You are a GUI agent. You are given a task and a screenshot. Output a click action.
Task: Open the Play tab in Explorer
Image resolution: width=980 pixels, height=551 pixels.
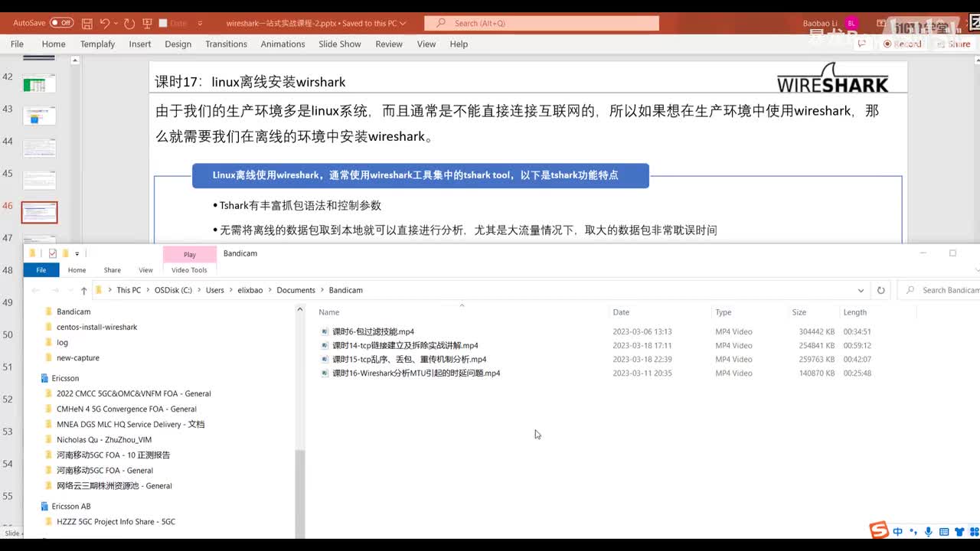[x=189, y=254]
